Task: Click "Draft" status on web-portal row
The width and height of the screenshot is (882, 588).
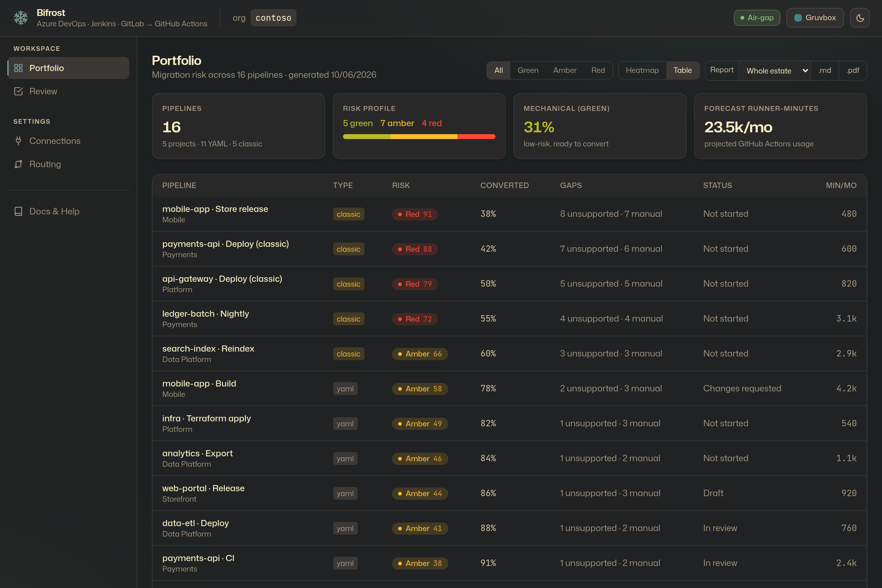Action: pos(713,493)
